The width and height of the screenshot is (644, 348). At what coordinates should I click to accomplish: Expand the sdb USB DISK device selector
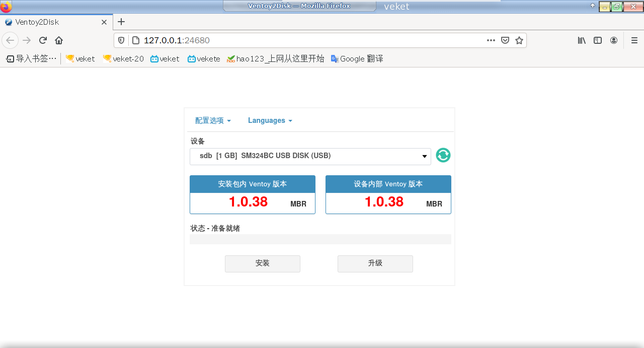click(310, 156)
